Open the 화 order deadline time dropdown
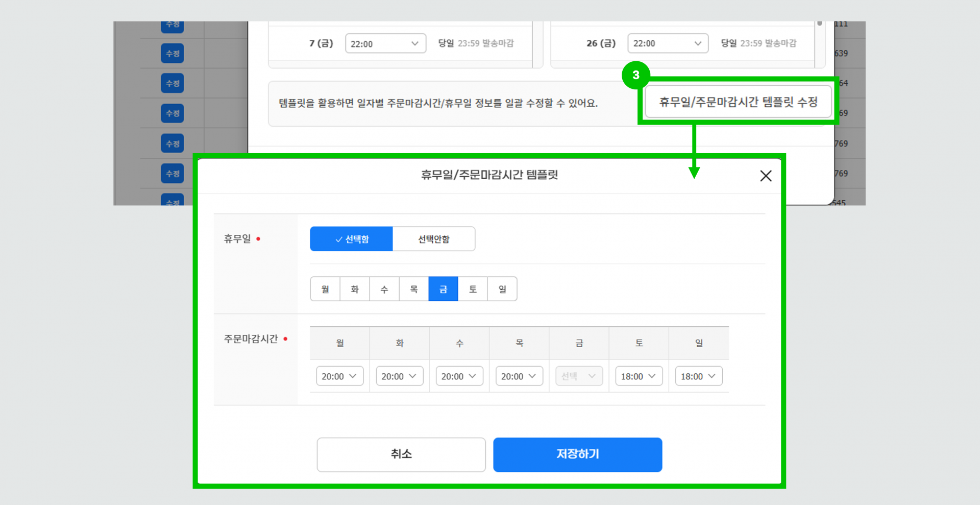Screen dimensions: 980x505 (x=400, y=376)
